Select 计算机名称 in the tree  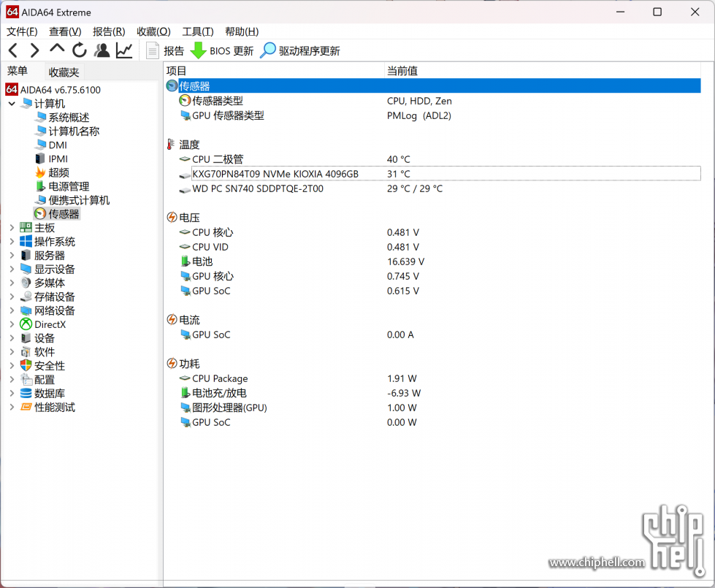coord(74,131)
